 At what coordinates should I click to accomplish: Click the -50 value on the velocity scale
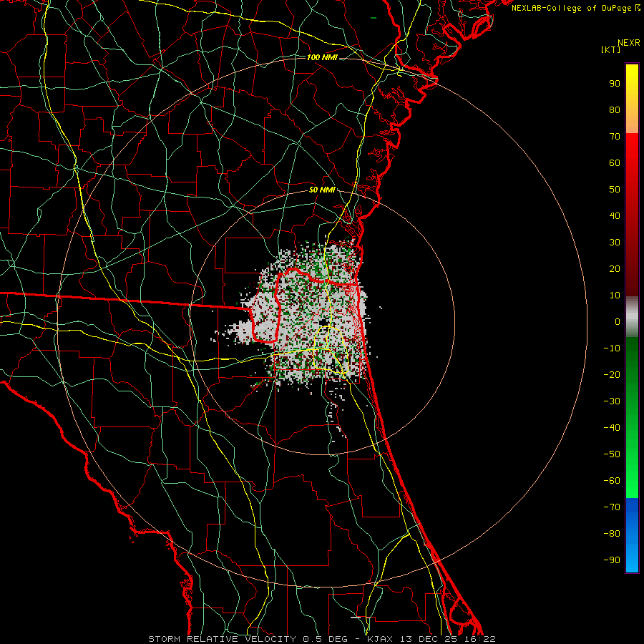click(x=612, y=454)
